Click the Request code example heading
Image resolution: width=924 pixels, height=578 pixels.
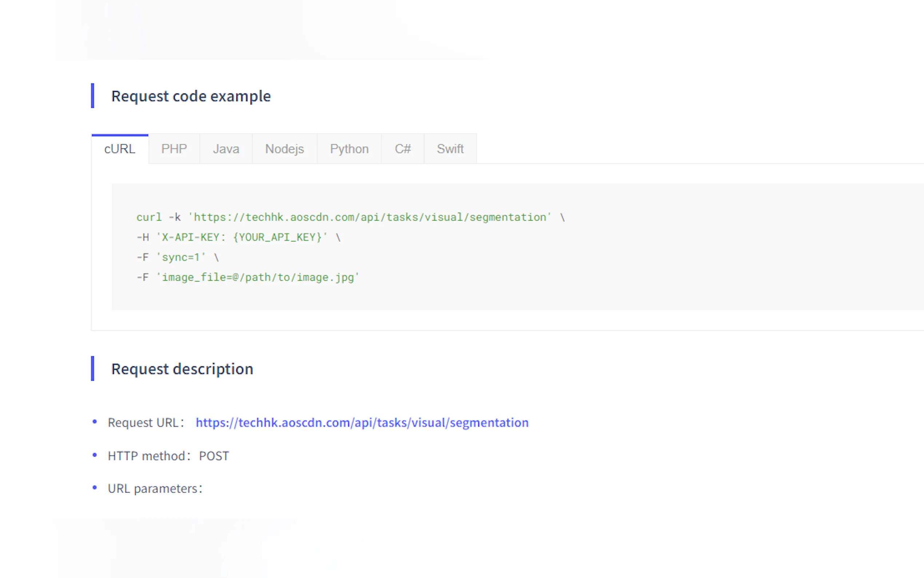tap(191, 96)
